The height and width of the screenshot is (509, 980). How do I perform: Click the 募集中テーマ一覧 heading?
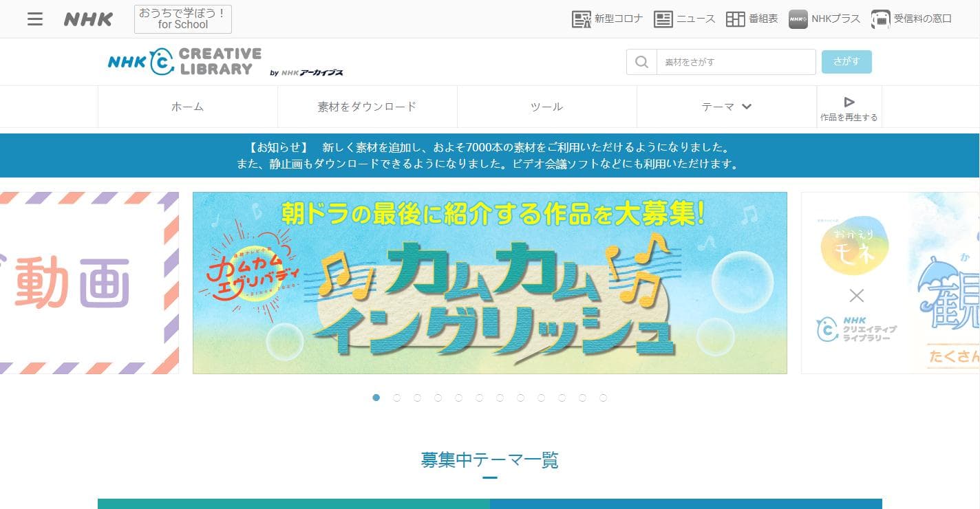[490, 459]
